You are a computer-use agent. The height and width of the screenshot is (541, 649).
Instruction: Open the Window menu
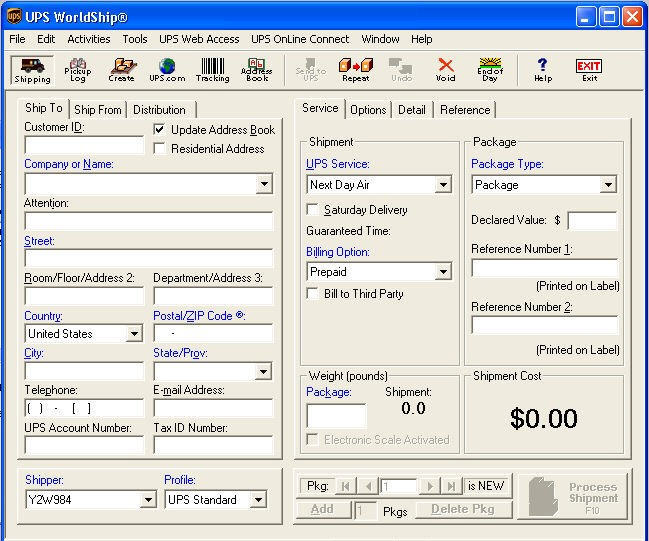click(x=380, y=39)
